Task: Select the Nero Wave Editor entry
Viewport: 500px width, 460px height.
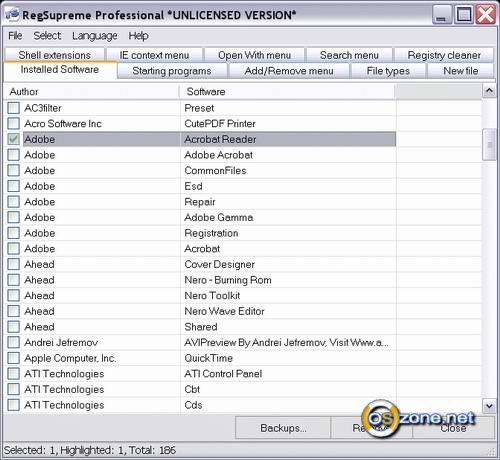Action: click(x=224, y=311)
